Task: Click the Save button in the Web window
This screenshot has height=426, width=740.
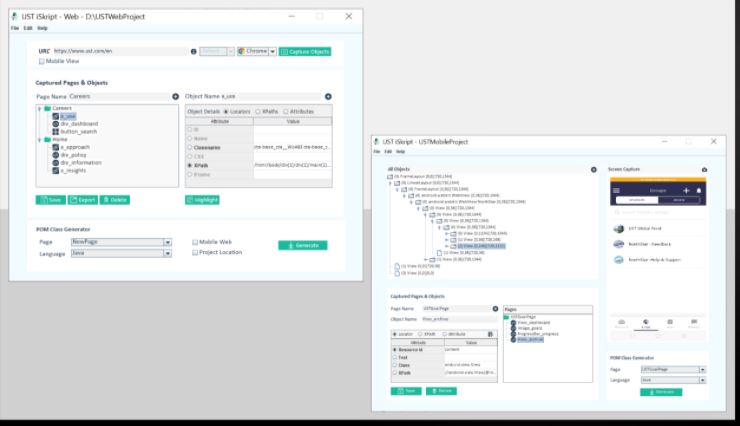Action: pyautogui.click(x=50, y=200)
